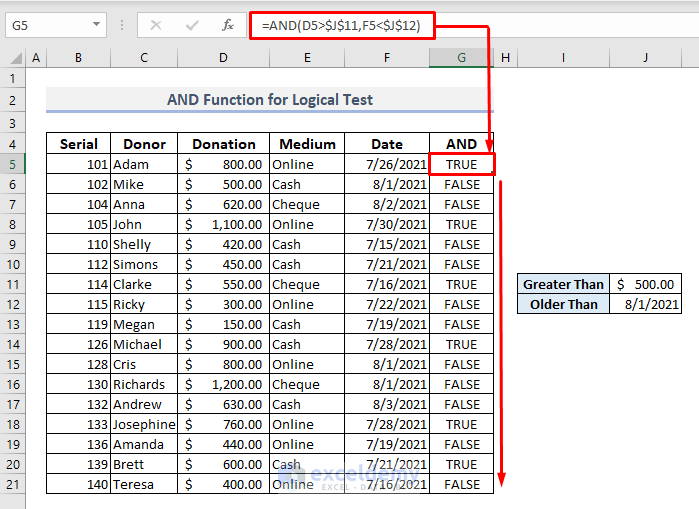Select Richards' donation cell 1,200.00
Screen dimensions: 699x509
(223, 385)
